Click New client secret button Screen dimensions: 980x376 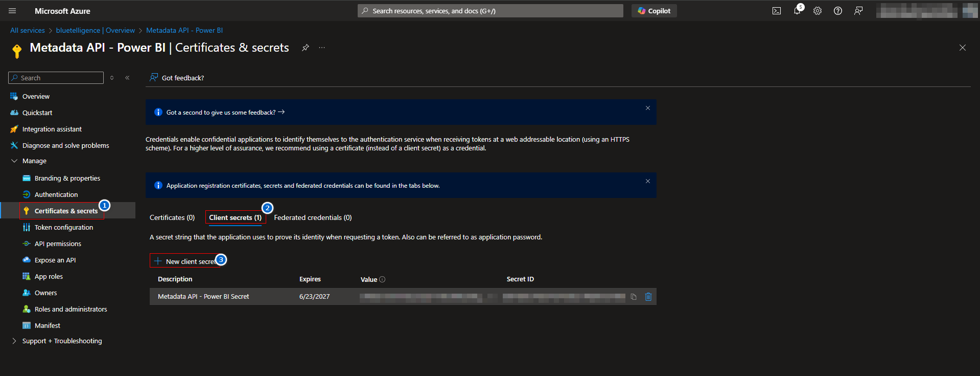[185, 261]
